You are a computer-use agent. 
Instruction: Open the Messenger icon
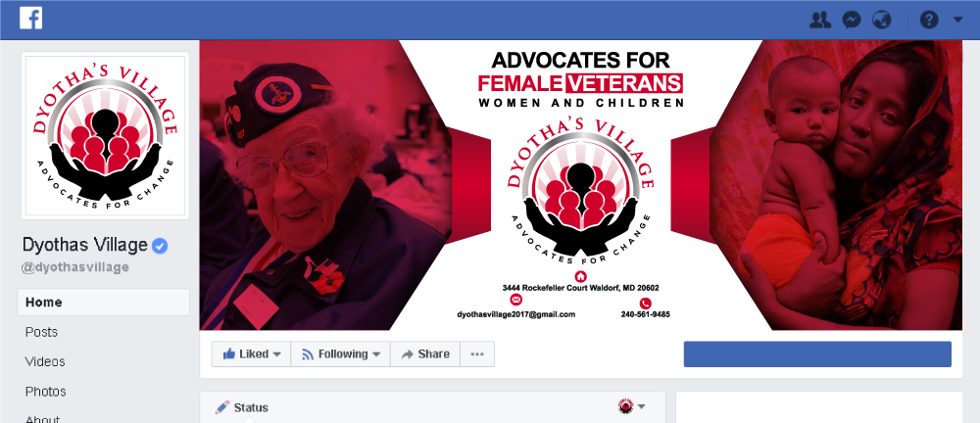852,20
